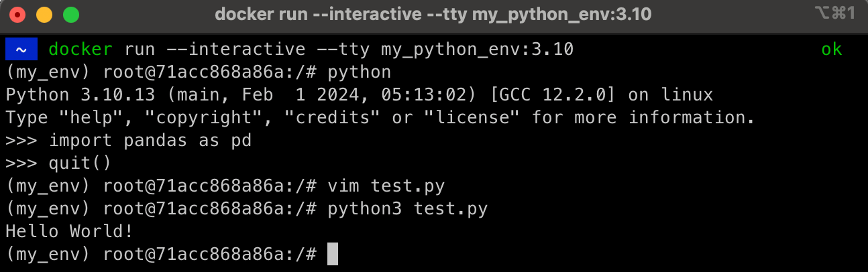The image size is (868, 272).
Task: Click the window title docker run text
Action: coord(433,14)
